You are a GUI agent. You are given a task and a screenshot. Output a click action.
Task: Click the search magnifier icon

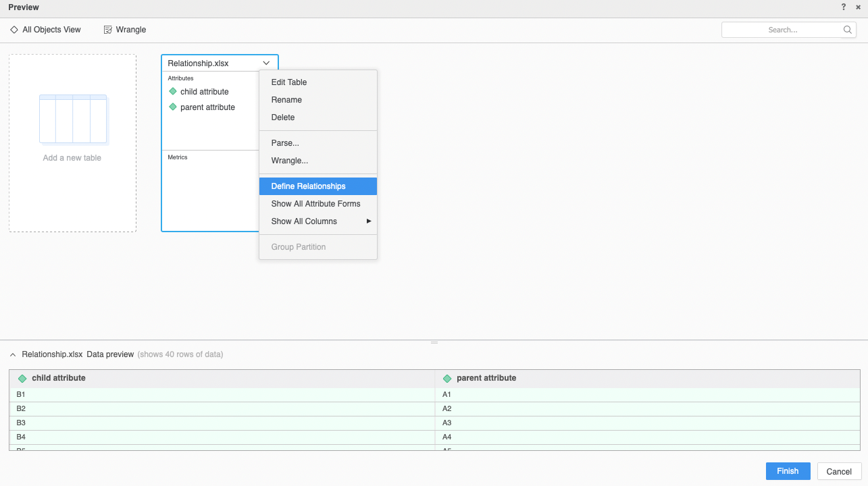[848, 30]
